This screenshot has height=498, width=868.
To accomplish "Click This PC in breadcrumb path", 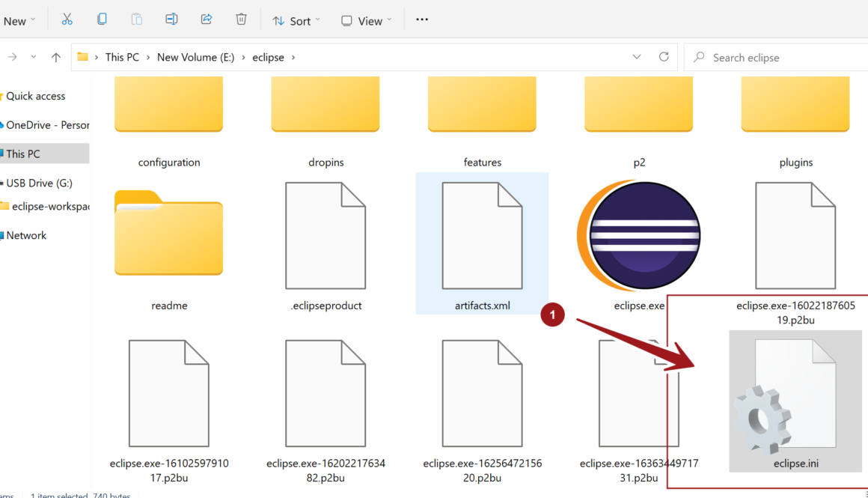I will pyautogui.click(x=122, y=57).
